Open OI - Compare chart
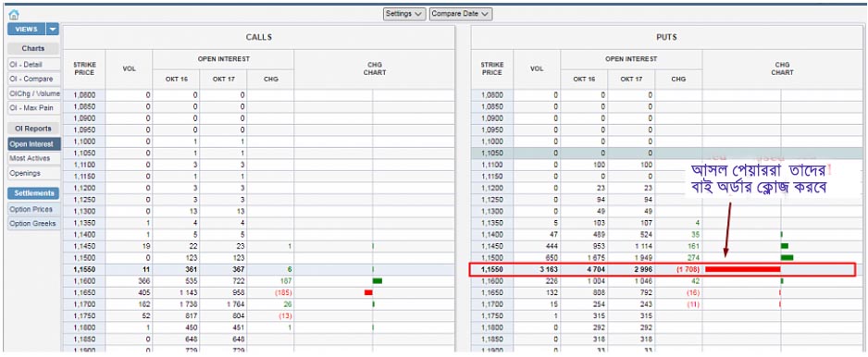868x357 pixels. pyautogui.click(x=33, y=80)
